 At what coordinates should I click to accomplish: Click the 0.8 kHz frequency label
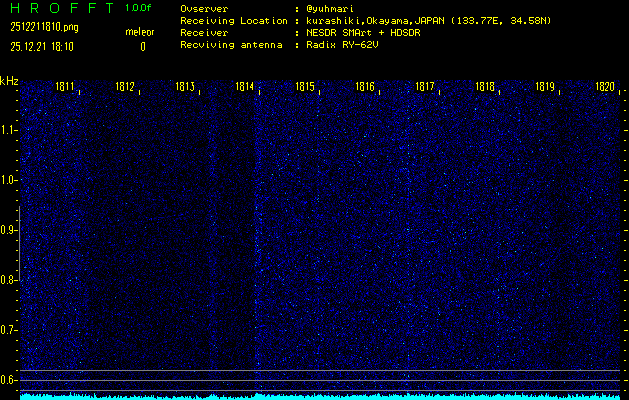coord(8,280)
